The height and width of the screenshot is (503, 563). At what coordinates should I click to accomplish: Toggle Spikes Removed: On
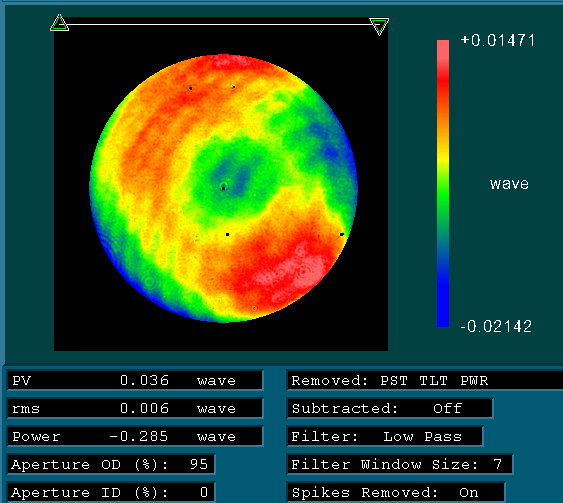point(396,493)
